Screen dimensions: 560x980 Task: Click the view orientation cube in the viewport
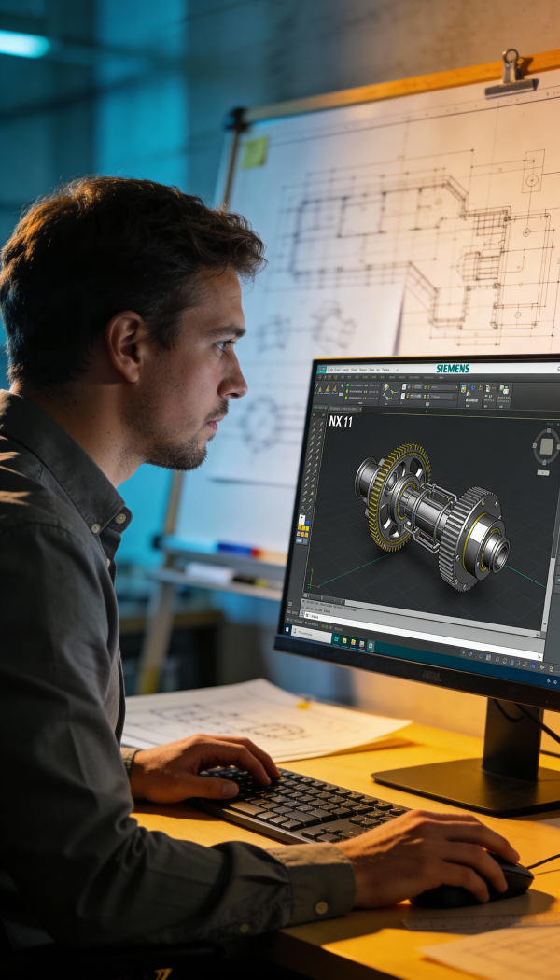point(546,447)
